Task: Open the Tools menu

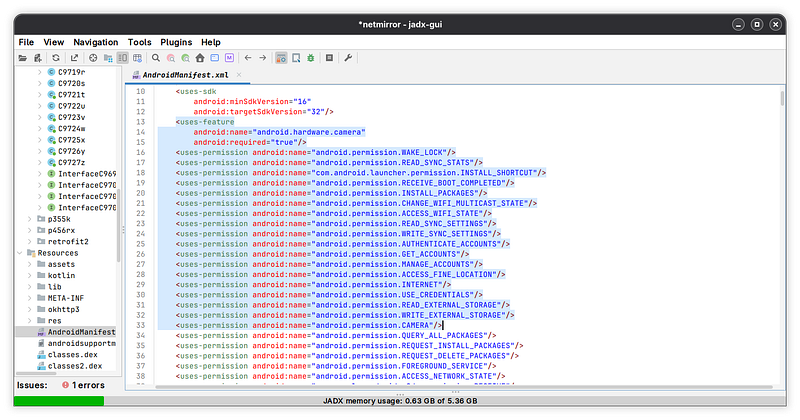Action: pyautogui.click(x=139, y=42)
